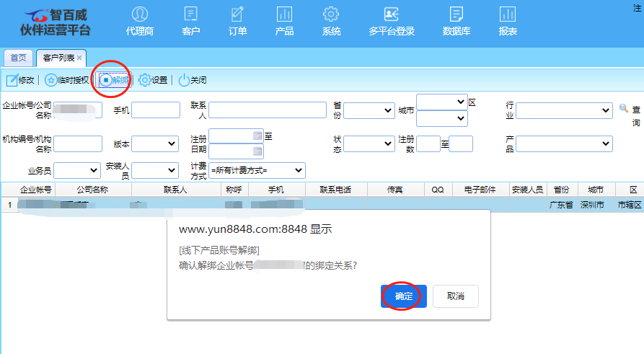The width and height of the screenshot is (644, 354).
Task: Click the 查询 search magnifier icon
Action: tap(624, 109)
